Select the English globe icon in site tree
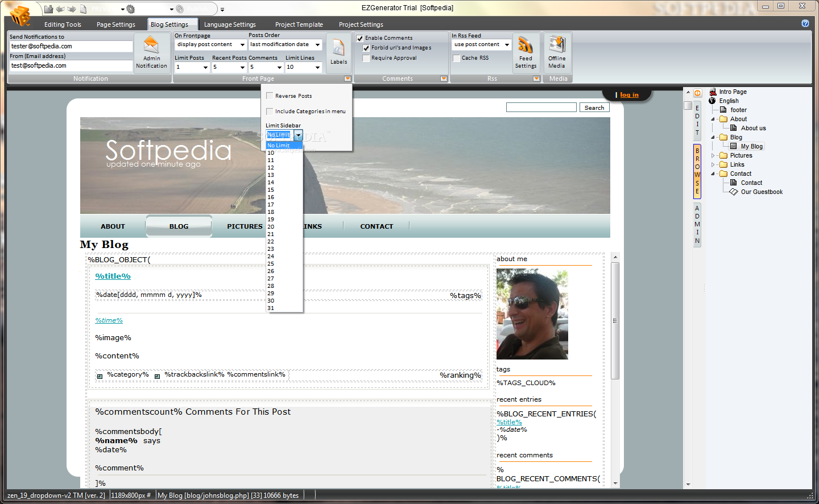The image size is (819, 504). point(713,101)
